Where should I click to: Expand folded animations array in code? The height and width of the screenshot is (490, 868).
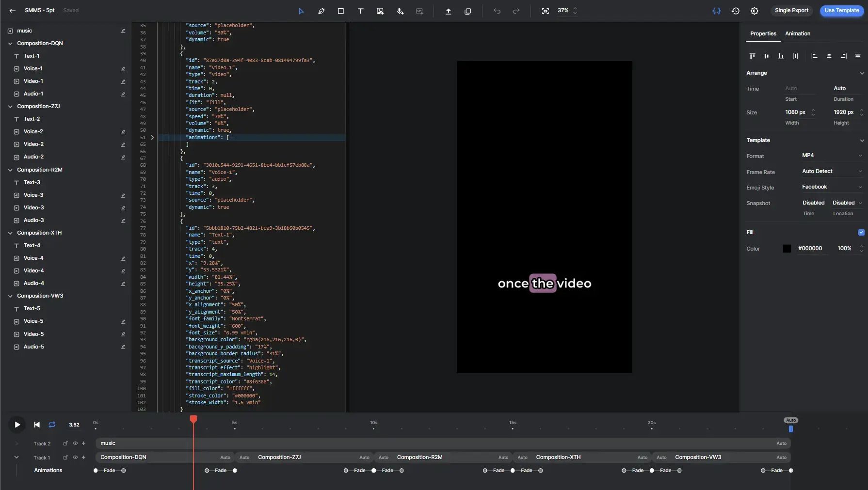[x=152, y=138]
